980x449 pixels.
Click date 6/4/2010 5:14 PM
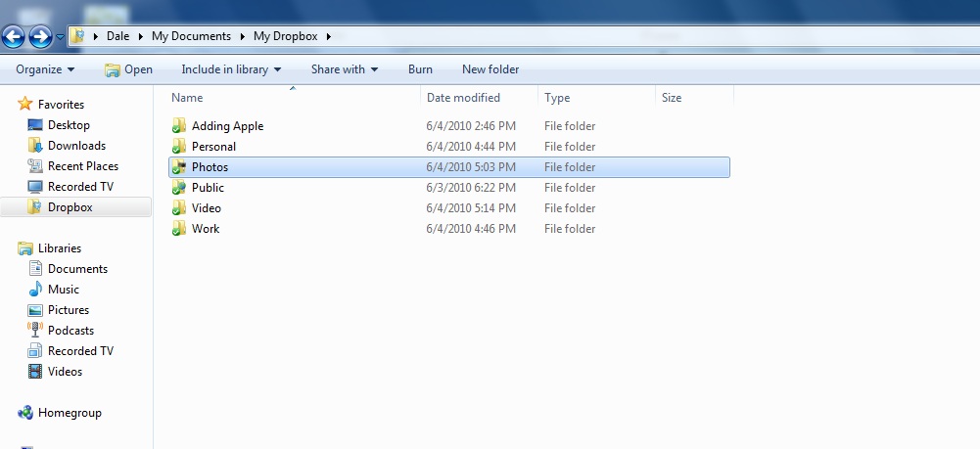pos(471,208)
